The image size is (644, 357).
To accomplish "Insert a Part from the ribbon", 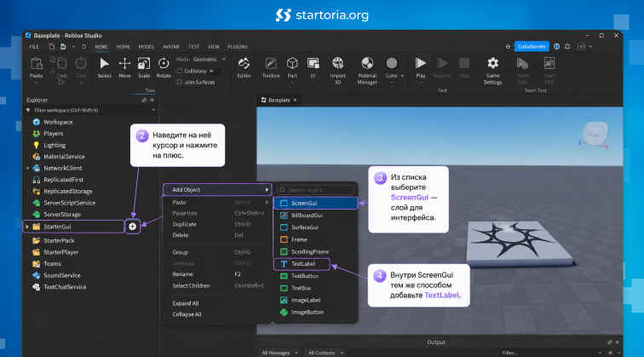I will (292, 69).
